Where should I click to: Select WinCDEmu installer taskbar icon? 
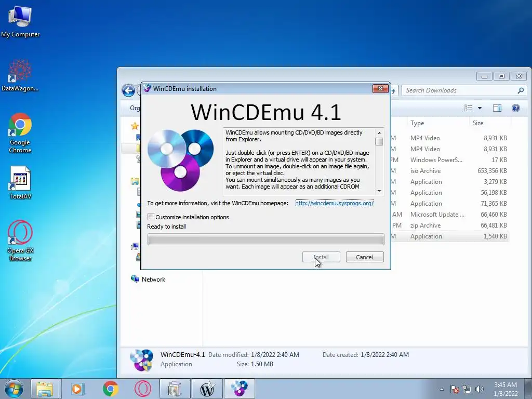pyautogui.click(x=240, y=389)
